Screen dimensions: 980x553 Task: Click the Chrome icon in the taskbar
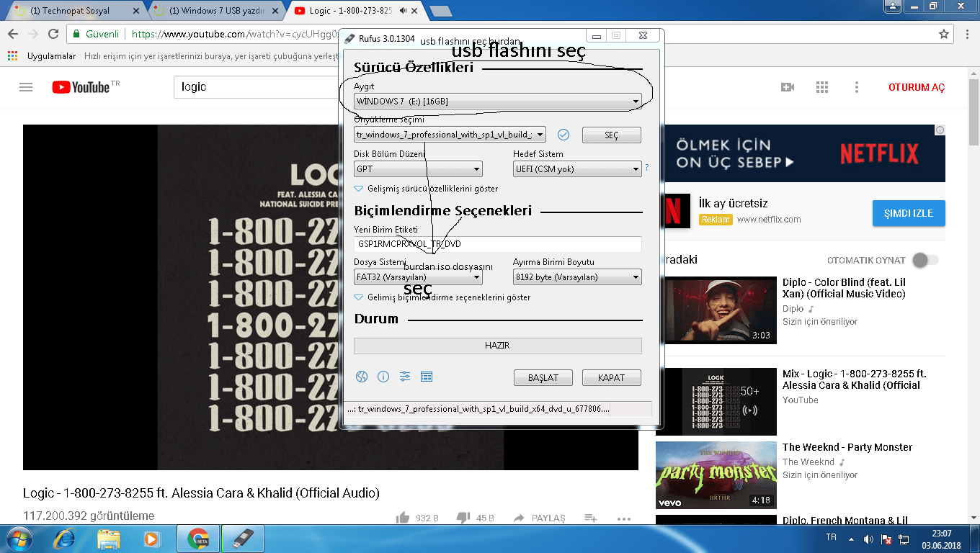[x=197, y=538]
